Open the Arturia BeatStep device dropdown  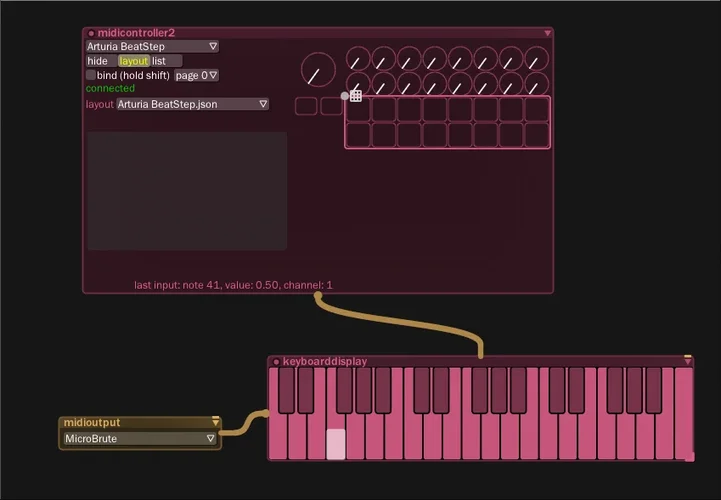click(x=152, y=46)
